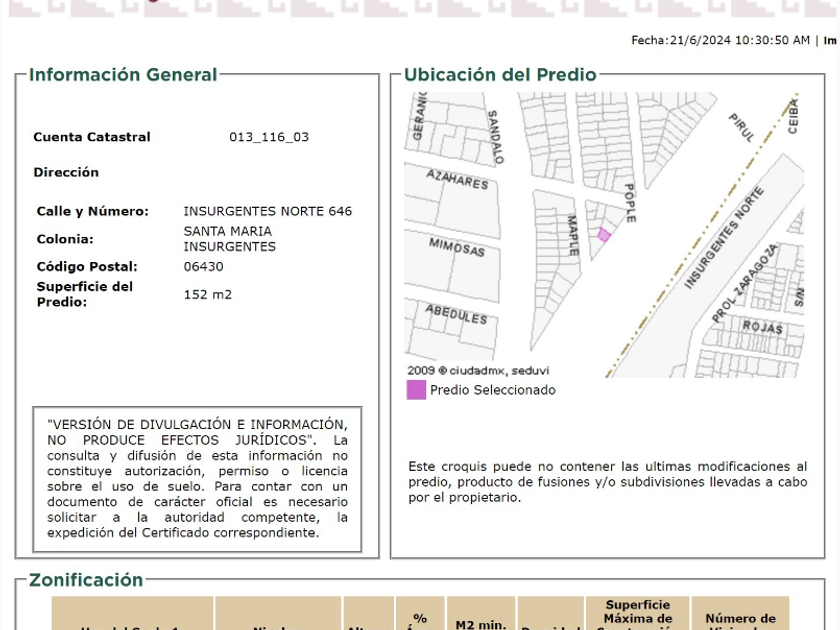840x630 pixels.
Task: Click the MAPLE street label on map
Action: point(573,235)
